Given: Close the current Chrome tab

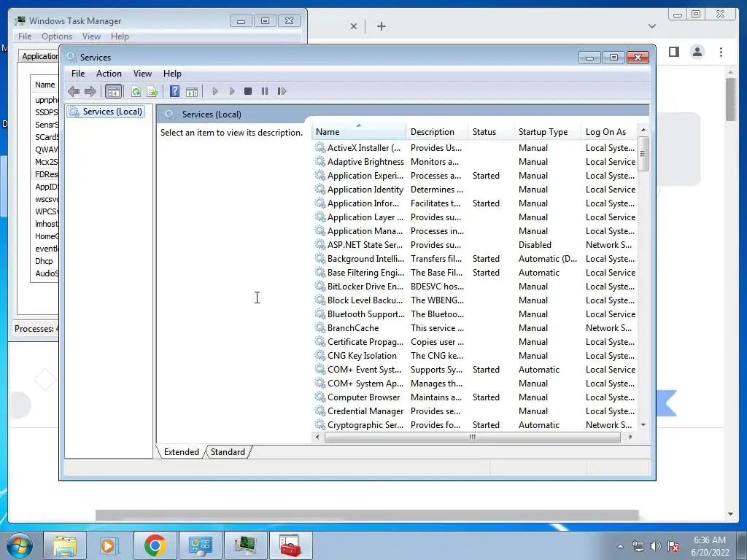Looking at the screenshot, I should point(354,26).
